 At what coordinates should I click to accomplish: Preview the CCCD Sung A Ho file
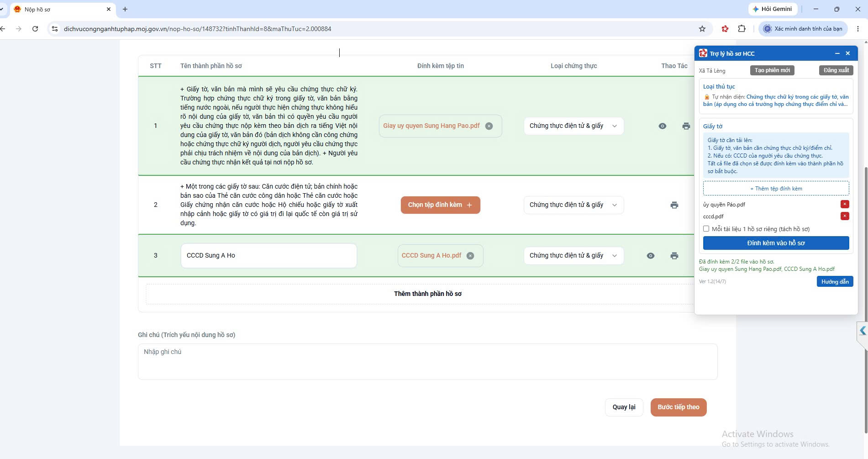651,256
